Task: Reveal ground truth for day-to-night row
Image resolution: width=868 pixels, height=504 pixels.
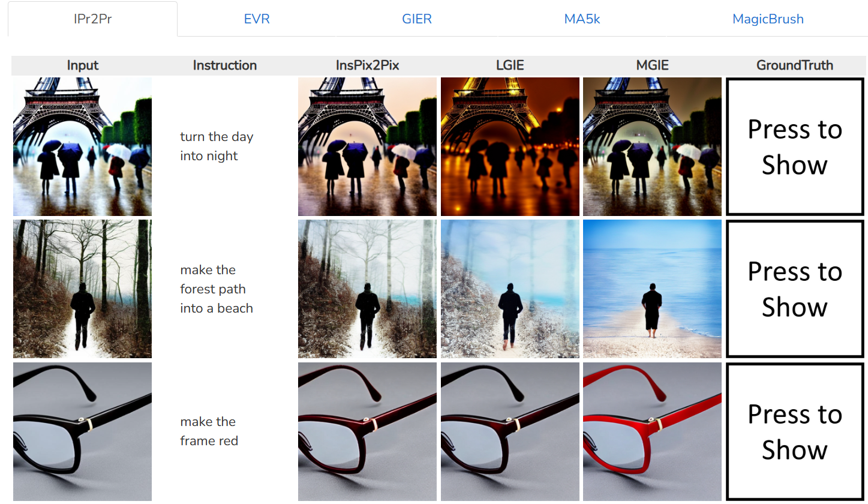Action: point(795,146)
